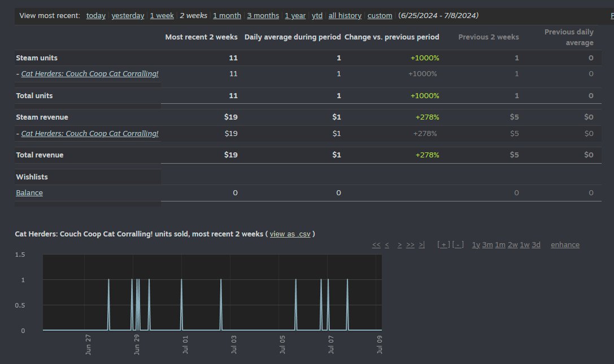Set the chart range to 3d
Screen dimensions: 614x364
click(x=535, y=244)
